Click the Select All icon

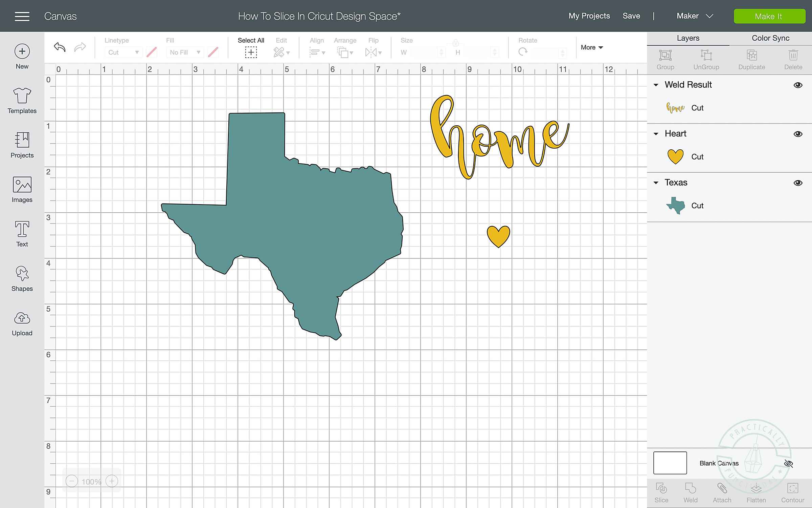[x=251, y=52]
